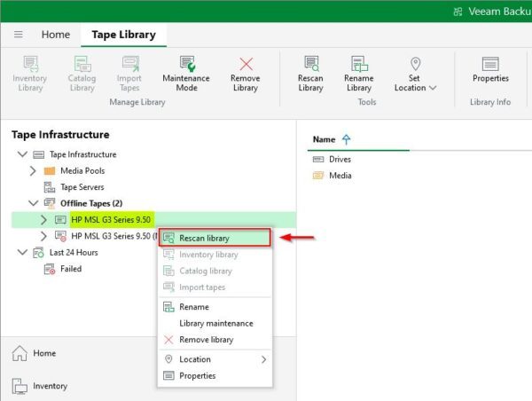Sort by Name column header
This screenshot has width=532, height=401.
click(x=324, y=139)
